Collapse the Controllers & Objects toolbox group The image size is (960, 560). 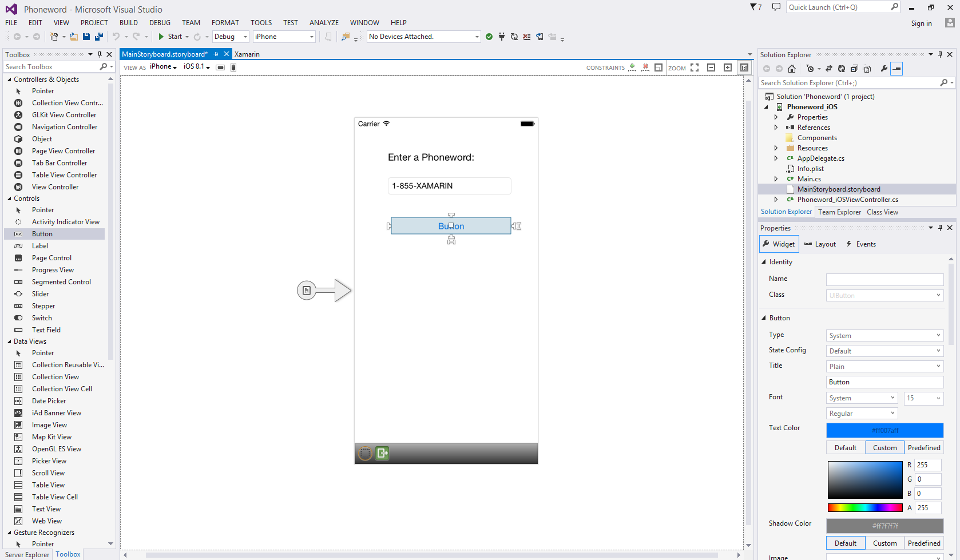click(9, 80)
